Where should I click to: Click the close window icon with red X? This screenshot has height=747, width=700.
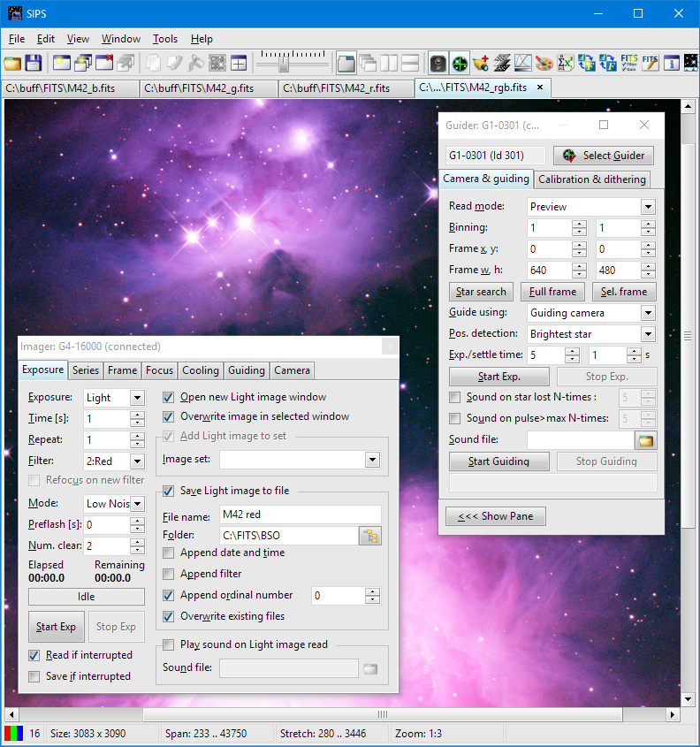(104, 63)
